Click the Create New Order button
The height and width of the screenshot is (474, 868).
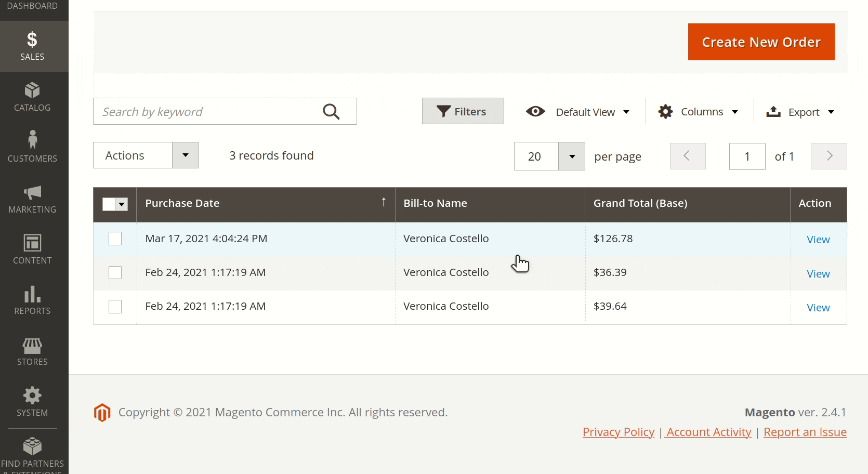(761, 42)
